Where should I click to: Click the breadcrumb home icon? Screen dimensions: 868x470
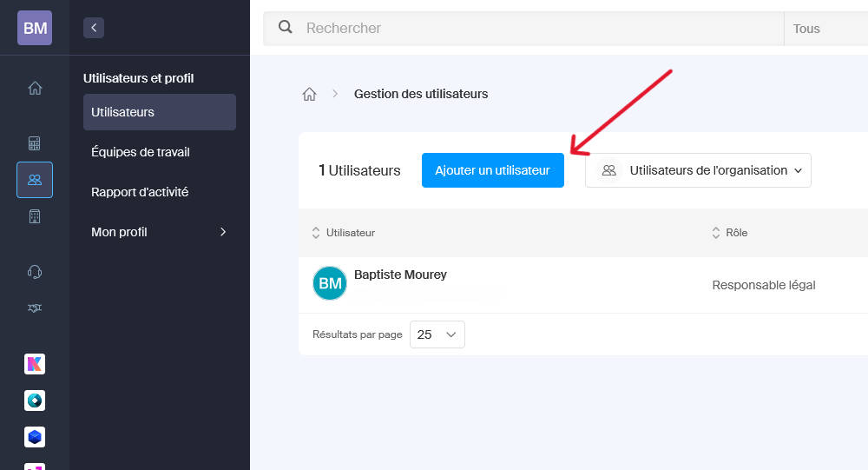point(310,94)
